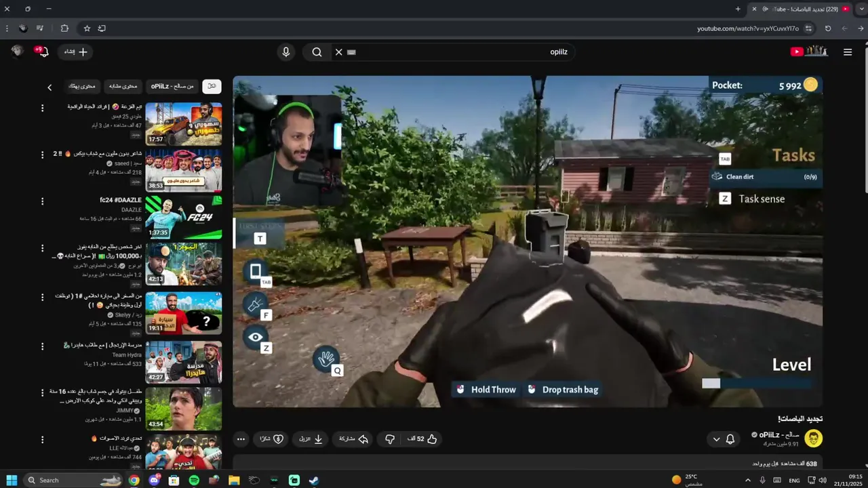Open the YouTube hamburger guide menu
The width and height of the screenshot is (868, 488).
847,52
